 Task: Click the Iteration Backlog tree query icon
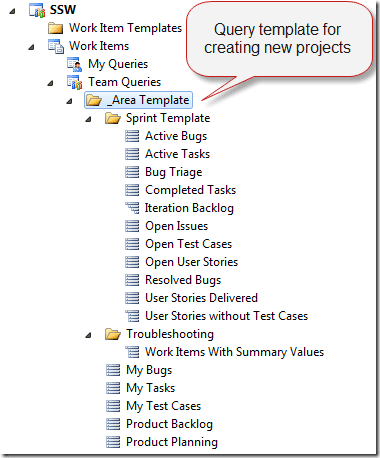(x=132, y=208)
